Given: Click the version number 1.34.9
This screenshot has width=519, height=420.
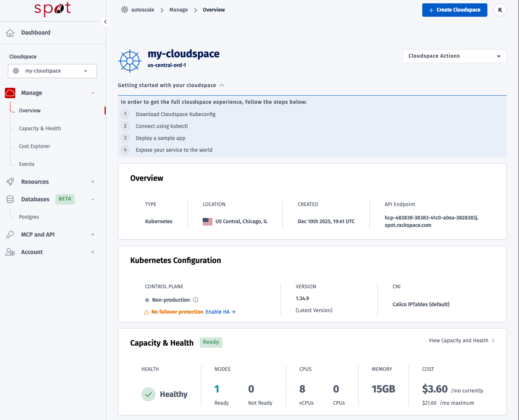Looking at the screenshot, I should point(302,298).
